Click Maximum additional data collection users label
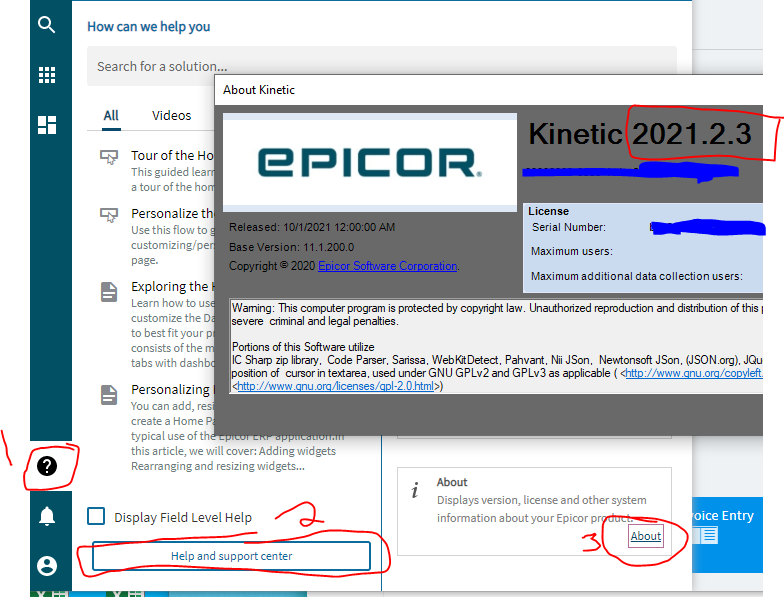The image size is (784, 597). click(636, 276)
